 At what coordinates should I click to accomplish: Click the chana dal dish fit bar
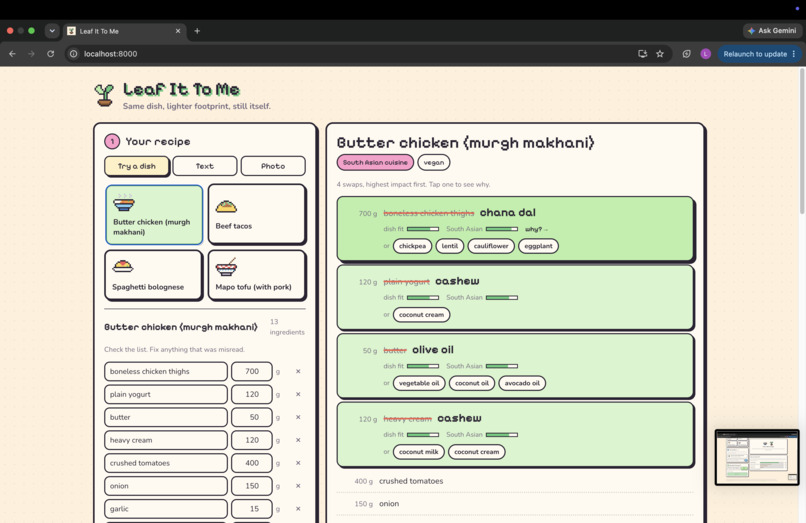(423, 229)
